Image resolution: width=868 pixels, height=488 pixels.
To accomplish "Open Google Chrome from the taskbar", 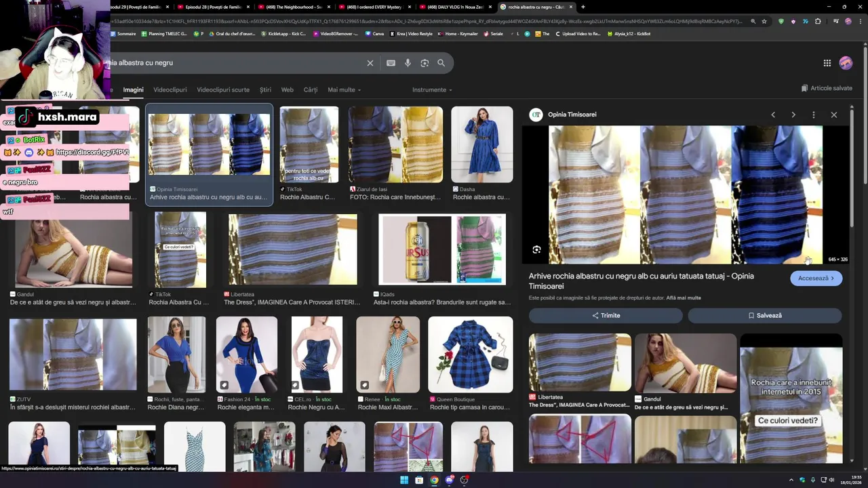I will (x=434, y=480).
